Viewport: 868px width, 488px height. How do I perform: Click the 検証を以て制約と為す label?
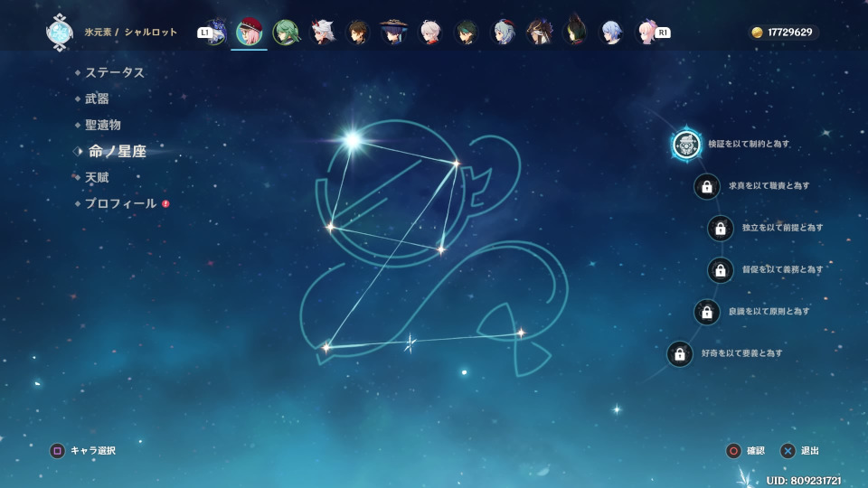click(749, 144)
